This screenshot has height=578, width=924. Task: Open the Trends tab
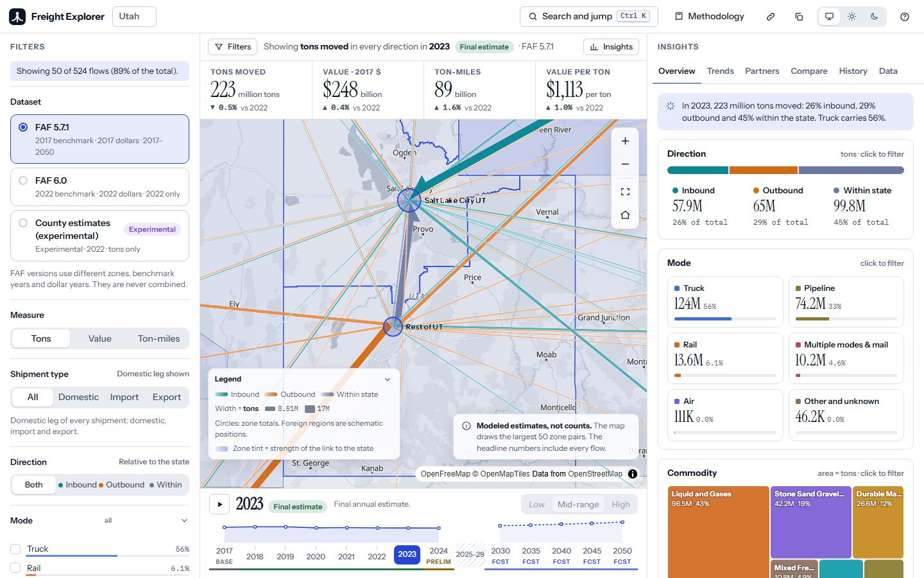coord(720,71)
